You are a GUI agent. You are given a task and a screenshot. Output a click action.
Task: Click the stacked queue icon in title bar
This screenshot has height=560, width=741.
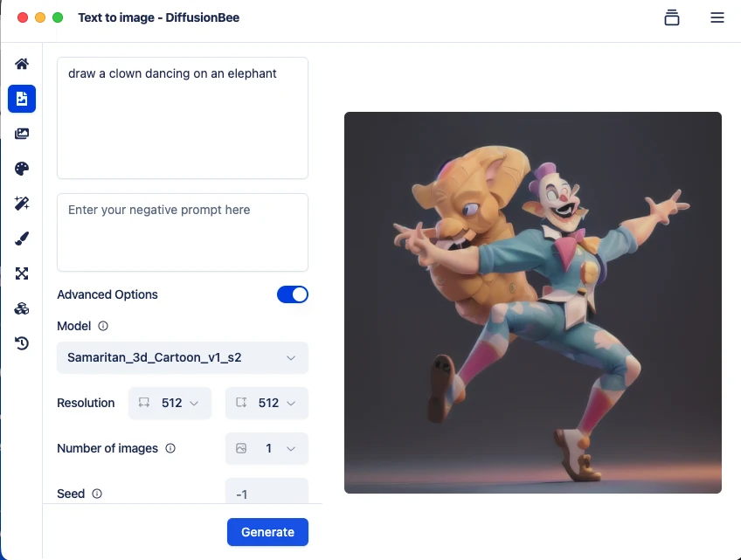[x=671, y=17]
